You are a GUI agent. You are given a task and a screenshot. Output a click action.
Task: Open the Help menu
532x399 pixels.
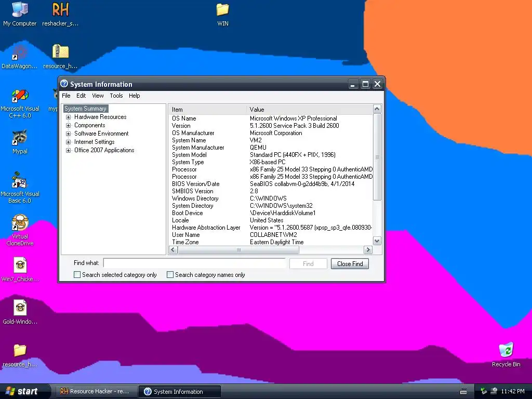[x=135, y=96]
